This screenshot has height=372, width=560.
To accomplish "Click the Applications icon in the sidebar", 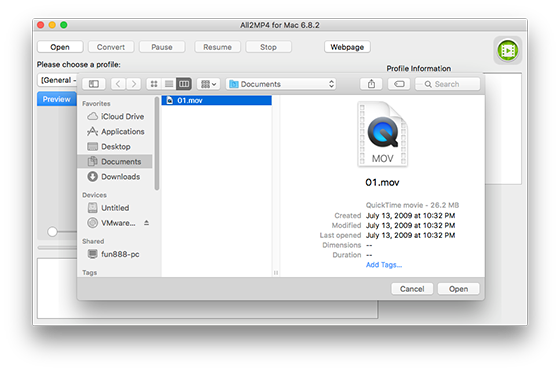I will pyautogui.click(x=92, y=131).
